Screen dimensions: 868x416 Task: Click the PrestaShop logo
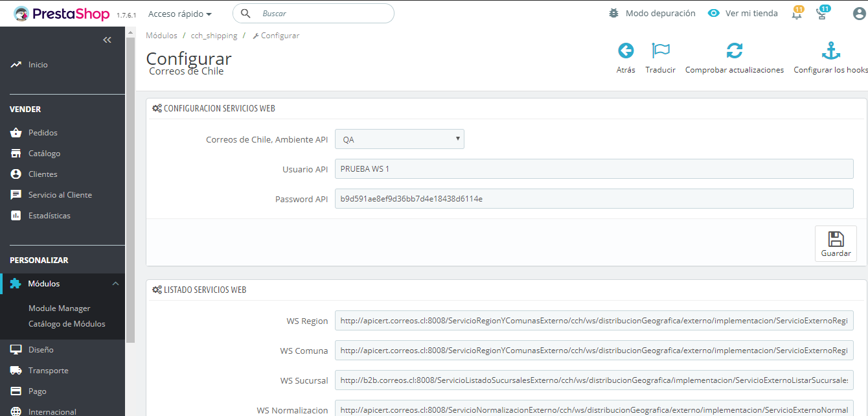coord(63,13)
